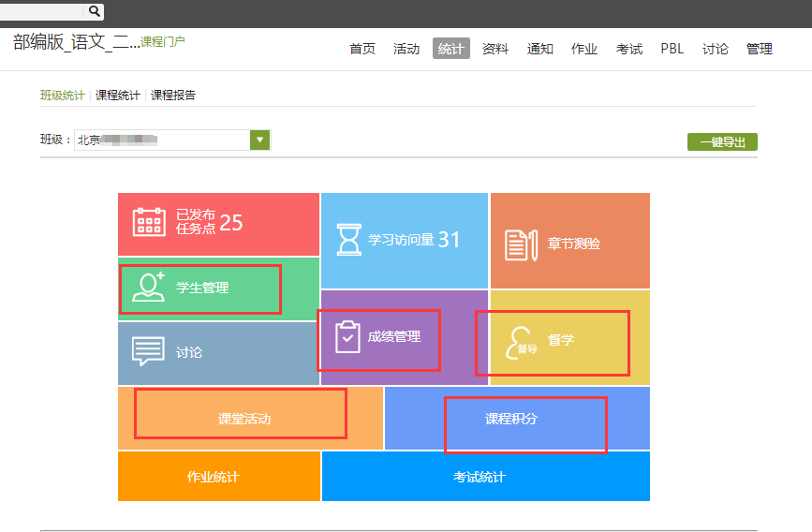Image resolution: width=812 pixels, height=532 pixels.
Task: Open the 课程积分 tile
Action: [x=511, y=419]
